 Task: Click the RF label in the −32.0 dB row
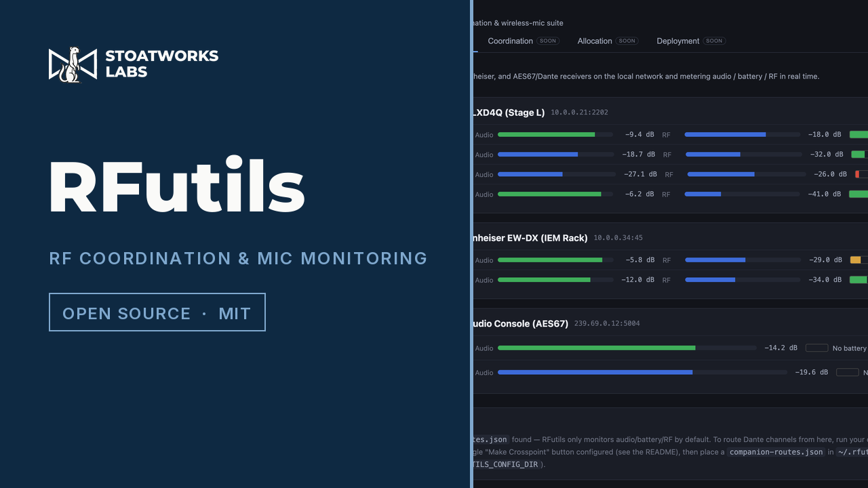(667, 155)
